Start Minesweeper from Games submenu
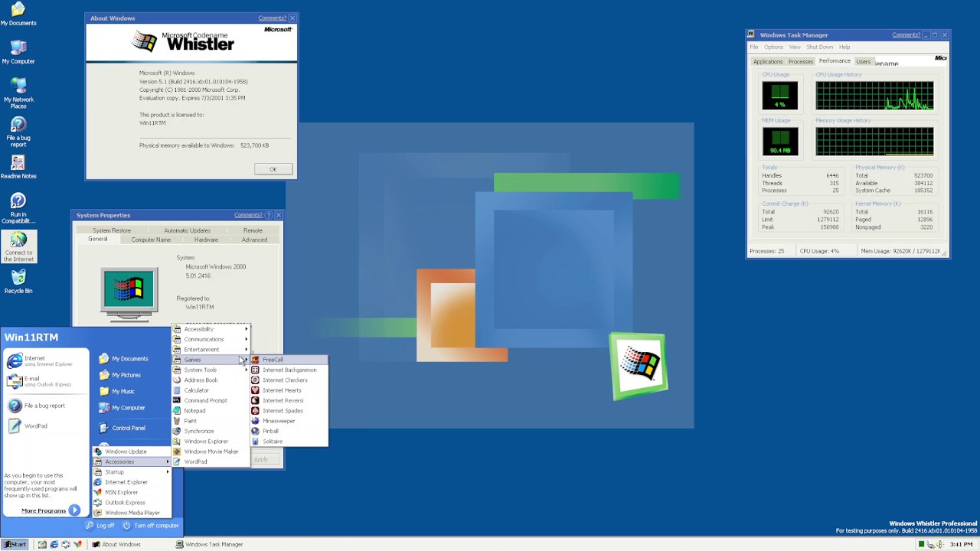980x551 pixels. 289,421
